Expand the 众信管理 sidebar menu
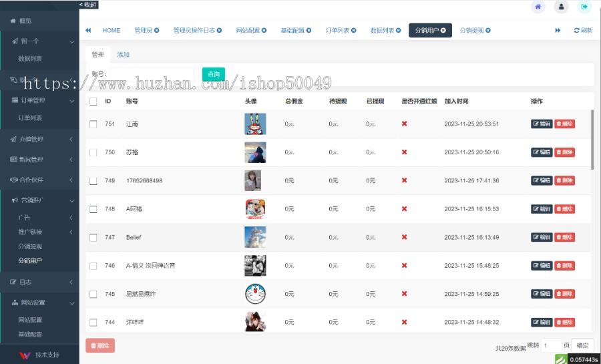 click(x=39, y=140)
